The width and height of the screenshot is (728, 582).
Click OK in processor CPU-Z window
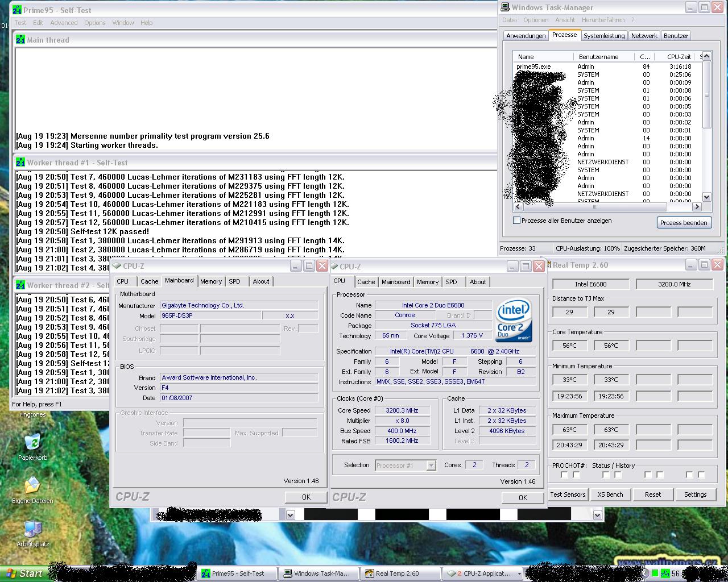(x=523, y=497)
